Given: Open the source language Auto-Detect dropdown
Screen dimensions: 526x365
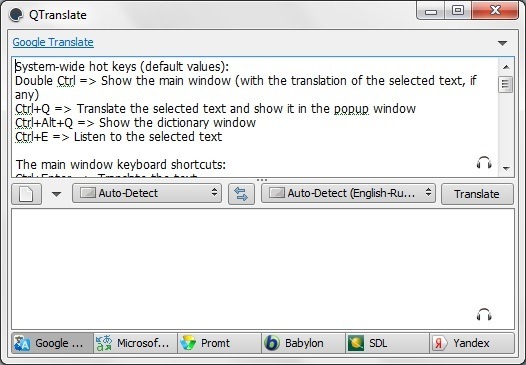Looking at the screenshot, I should 147,193.
